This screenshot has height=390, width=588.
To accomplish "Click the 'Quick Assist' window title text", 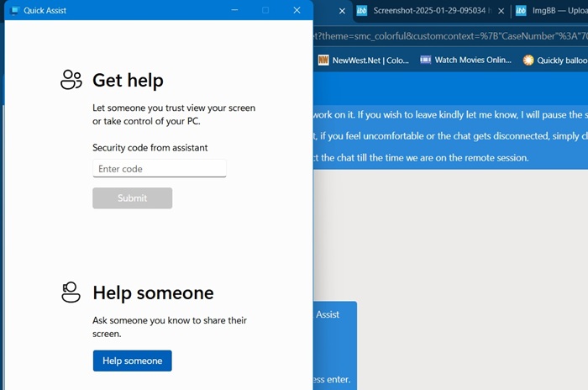I will pos(45,11).
